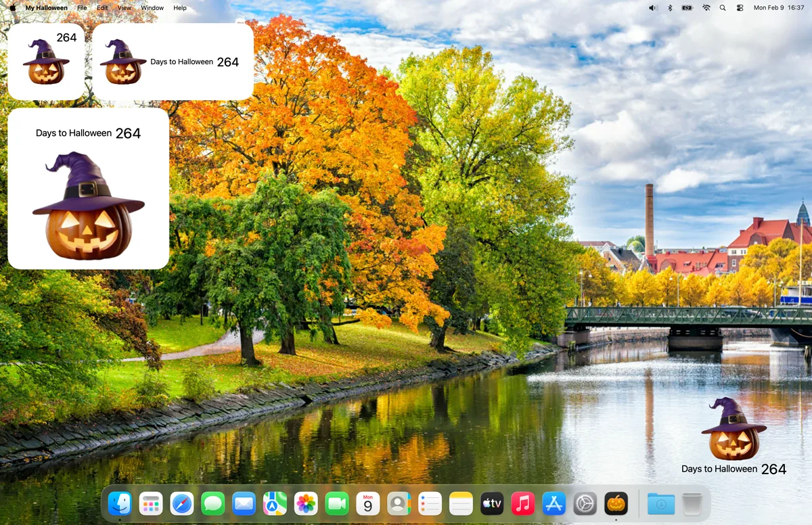Screen dimensions: 812x525
Task: Click the Mon Feb 9 clock in menu bar
Action: 778,7
